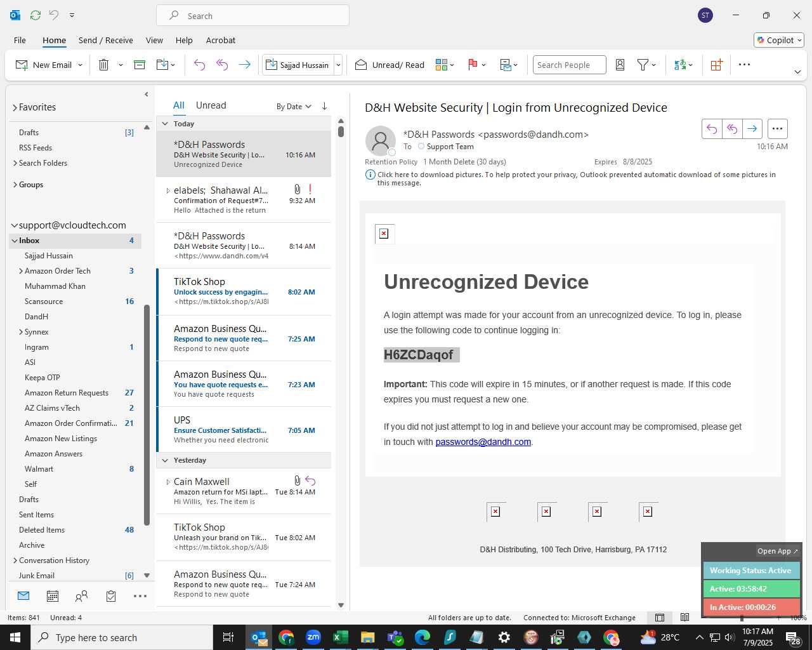812x650 pixels.
Task: Open the Help tab
Action: (x=184, y=40)
